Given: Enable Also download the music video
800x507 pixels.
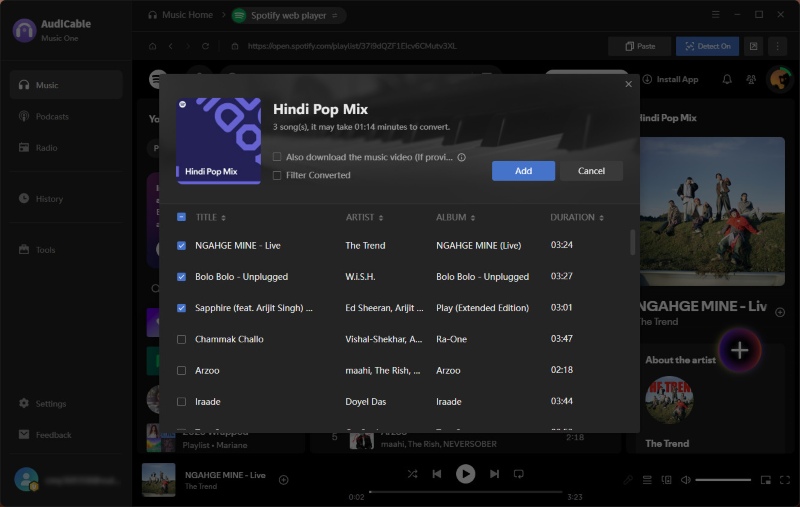Looking at the screenshot, I should point(277,157).
